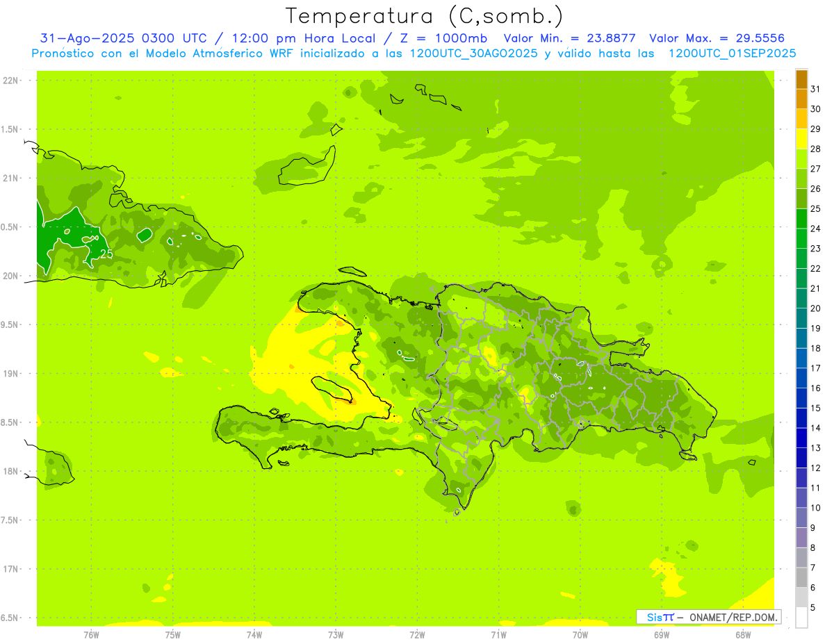Click the 'Valor Min. = 23.8877' value
The width and height of the screenshot is (834, 644).
pyautogui.click(x=570, y=38)
